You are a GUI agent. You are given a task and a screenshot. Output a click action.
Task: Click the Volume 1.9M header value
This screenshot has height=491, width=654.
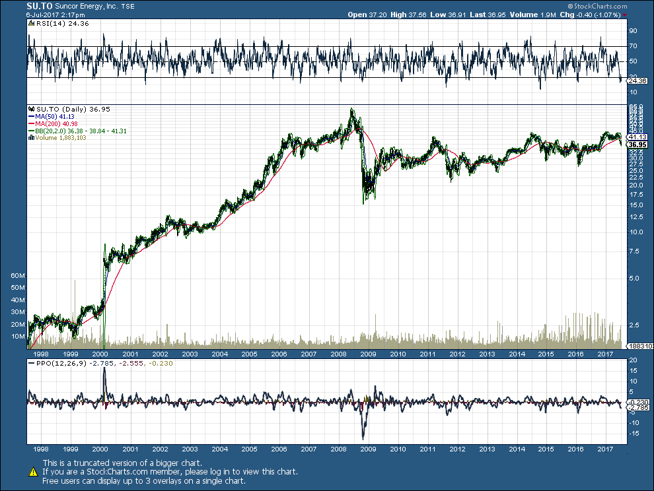click(533, 15)
